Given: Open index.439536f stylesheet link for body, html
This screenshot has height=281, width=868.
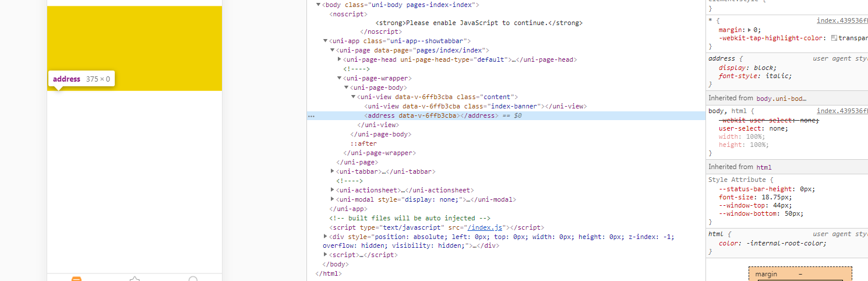Looking at the screenshot, I should tap(842, 111).
